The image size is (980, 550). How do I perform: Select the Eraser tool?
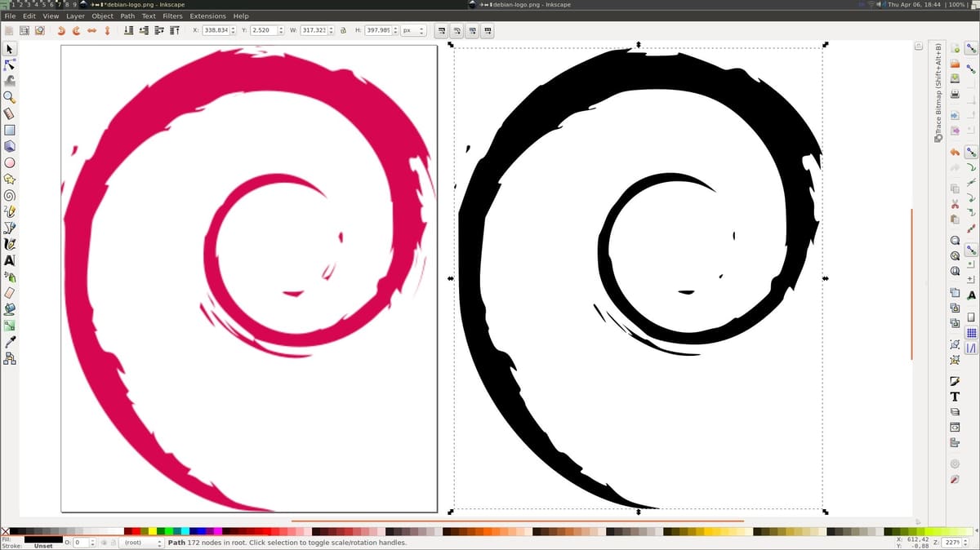(x=10, y=292)
